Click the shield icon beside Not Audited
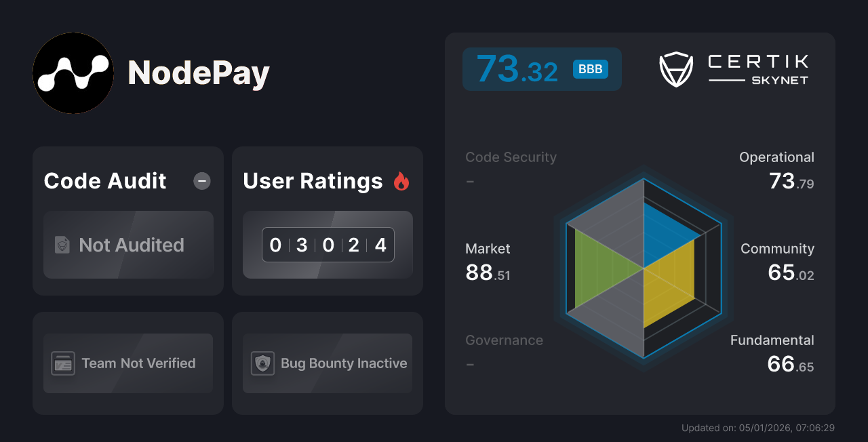Viewport: 868px width, 442px height. (x=62, y=245)
